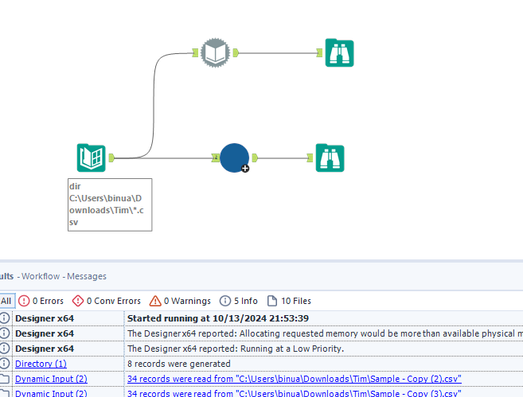Viewport: 523px width, 397px height.
Task: Open Dynamic Input (2) link for Copy (2).csv
Action: tap(51, 379)
